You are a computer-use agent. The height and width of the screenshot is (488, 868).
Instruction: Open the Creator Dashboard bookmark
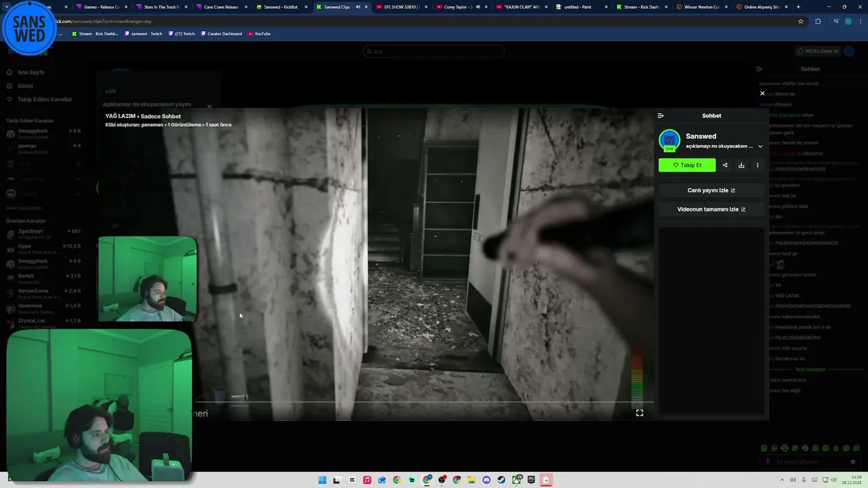point(221,33)
